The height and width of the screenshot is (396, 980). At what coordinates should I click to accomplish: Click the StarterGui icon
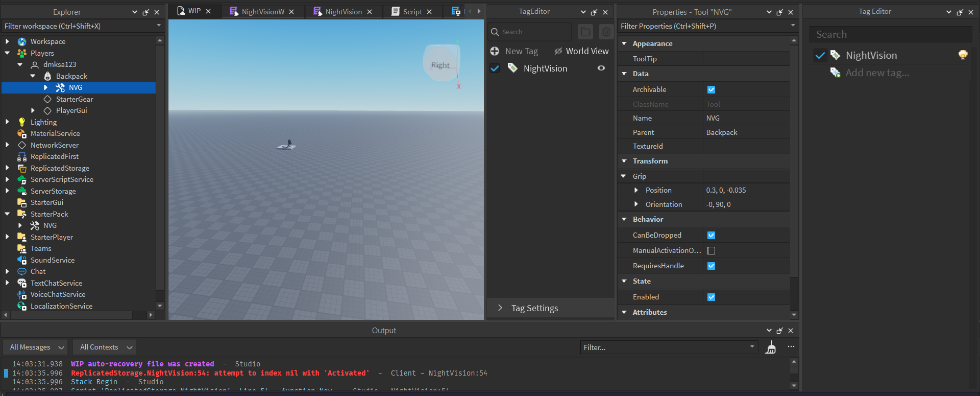[x=22, y=202]
